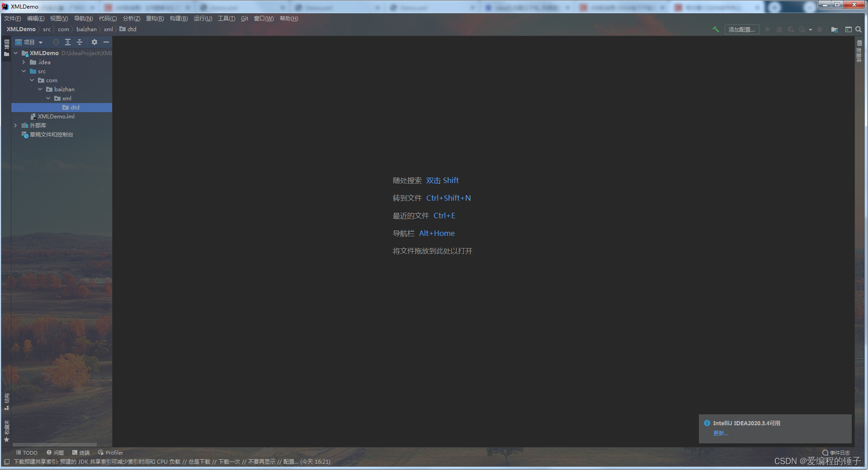Open the Git menu

click(x=245, y=19)
